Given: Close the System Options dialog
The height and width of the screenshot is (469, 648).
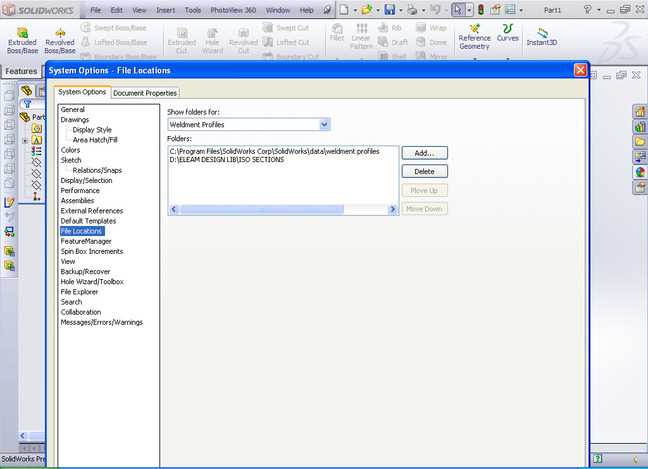Looking at the screenshot, I should click(580, 70).
